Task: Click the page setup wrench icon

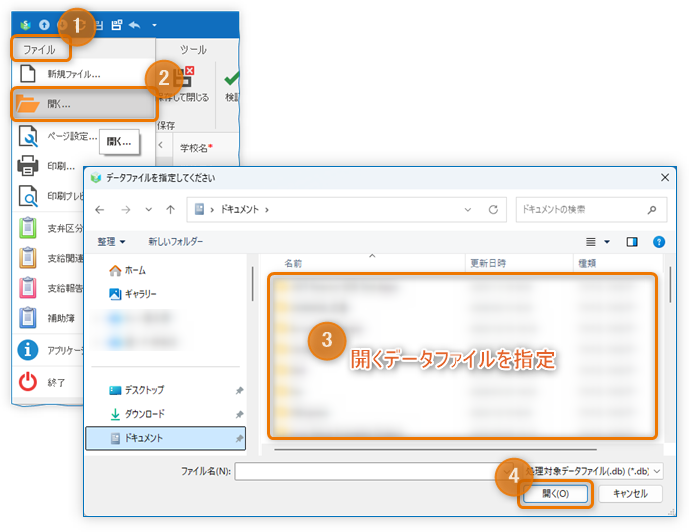Action: [28, 136]
